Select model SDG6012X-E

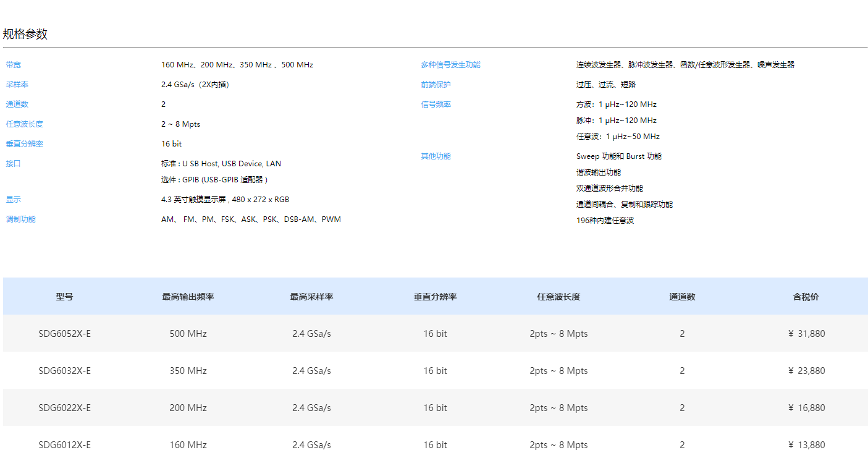(64, 445)
